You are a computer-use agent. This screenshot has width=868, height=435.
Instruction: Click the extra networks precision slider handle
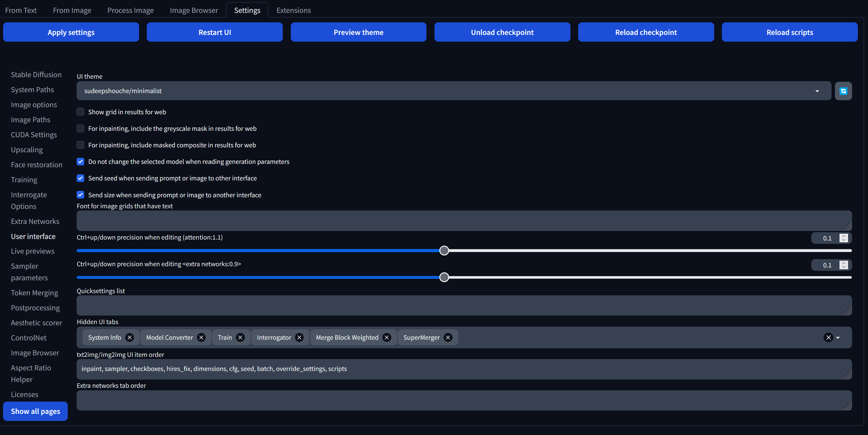tap(444, 277)
